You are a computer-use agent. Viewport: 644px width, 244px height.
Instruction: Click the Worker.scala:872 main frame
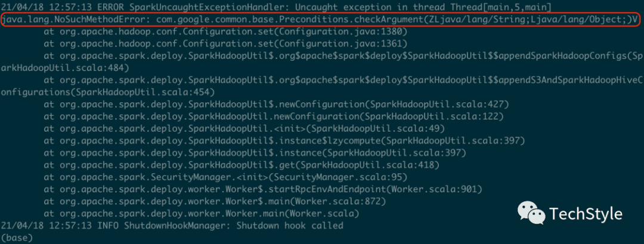click(x=215, y=201)
